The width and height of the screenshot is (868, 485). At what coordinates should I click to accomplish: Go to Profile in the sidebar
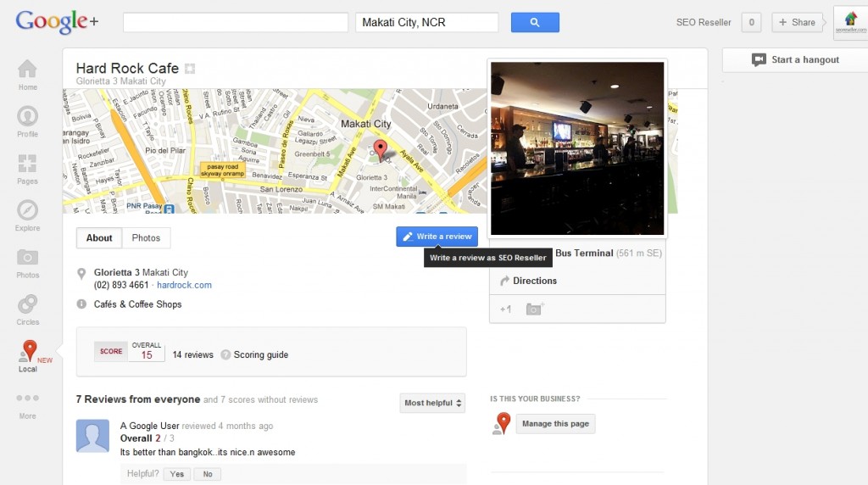[27, 117]
